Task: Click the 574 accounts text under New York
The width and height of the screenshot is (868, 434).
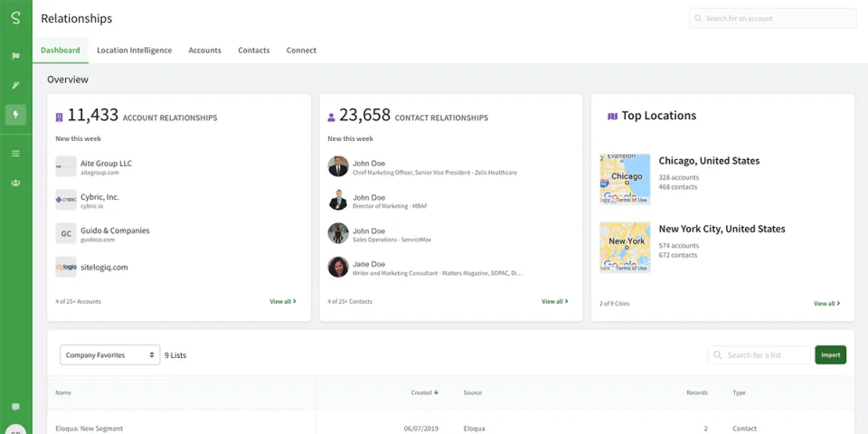Action: pyautogui.click(x=679, y=246)
